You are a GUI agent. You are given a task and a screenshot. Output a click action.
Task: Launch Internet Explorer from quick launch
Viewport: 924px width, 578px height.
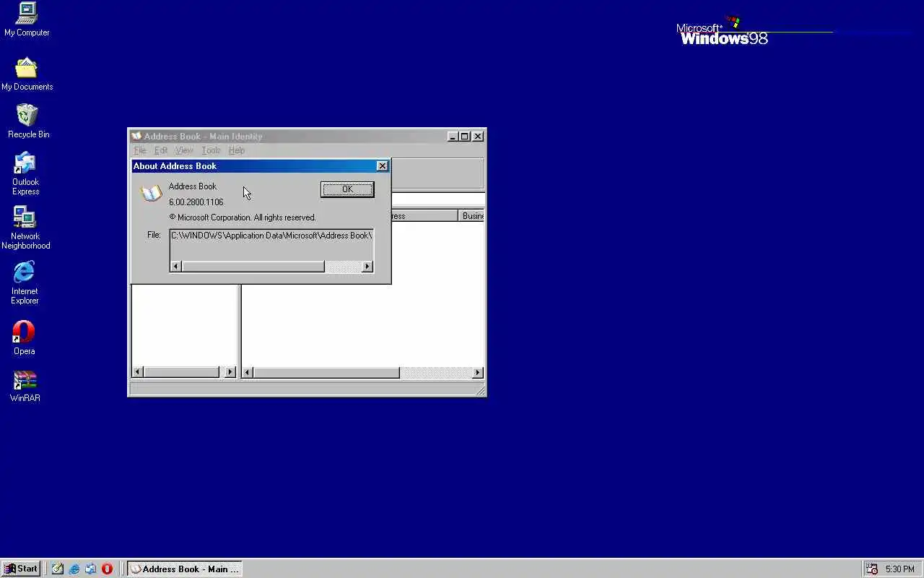pos(74,569)
